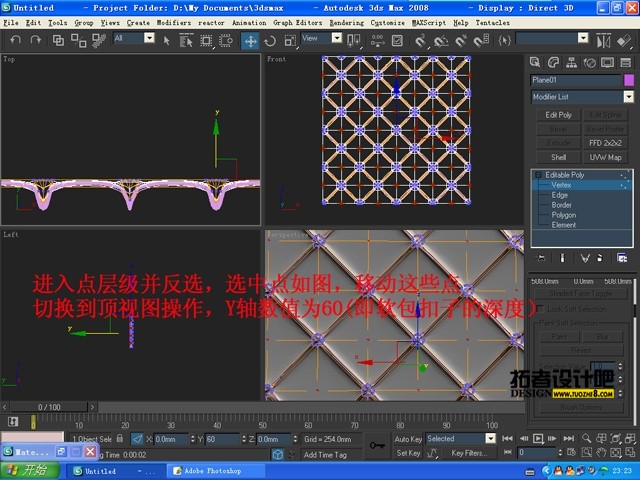640x480 pixels.
Task: Click Configure Modifier Sets icon
Action: (622, 258)
